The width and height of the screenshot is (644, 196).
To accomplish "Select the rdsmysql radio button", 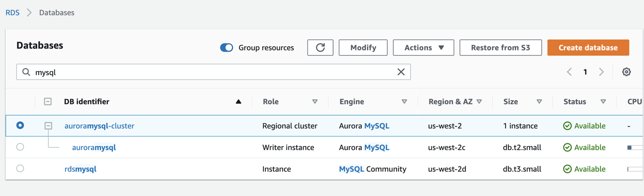I will [20, 168].
